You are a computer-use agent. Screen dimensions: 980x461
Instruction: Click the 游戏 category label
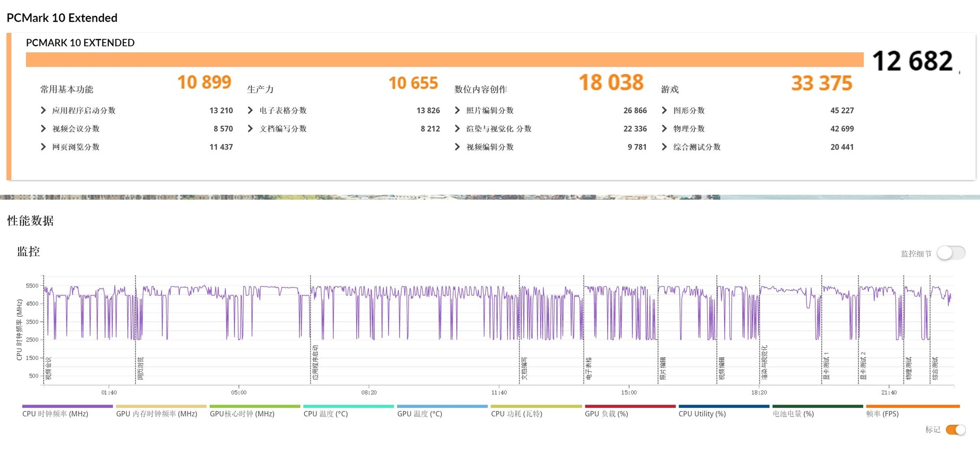670,89
